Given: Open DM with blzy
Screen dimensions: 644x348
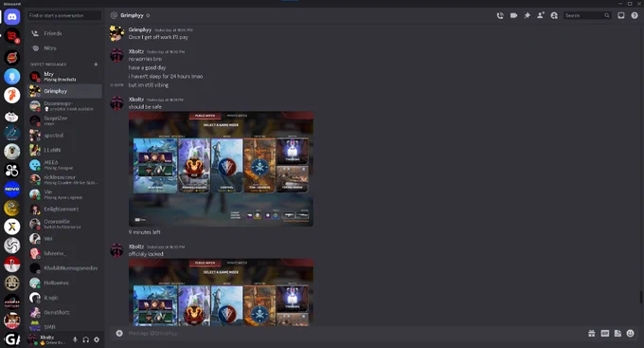Looking at the screenshot, I should pyautogui.click(x=64, y=77).
